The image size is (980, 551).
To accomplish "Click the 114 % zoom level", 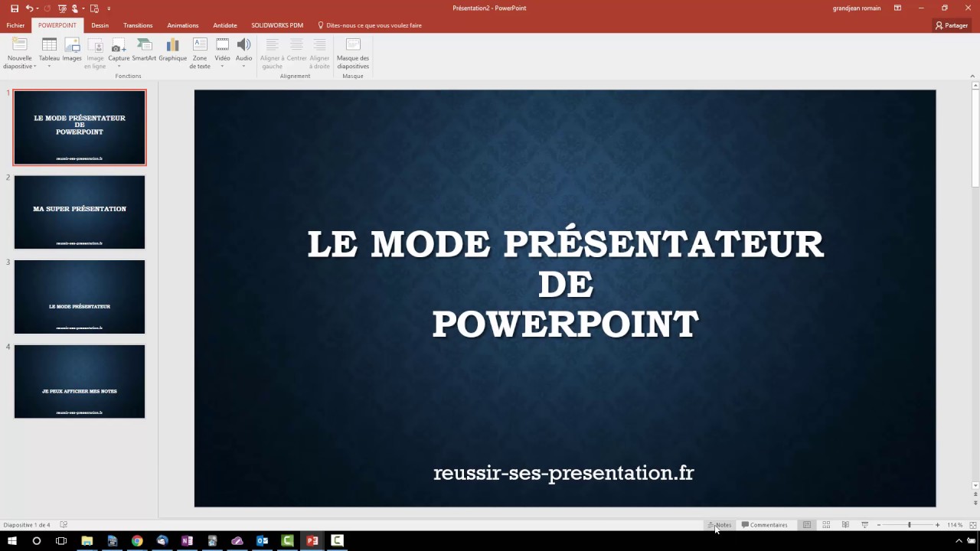I will click(x=955, y=525).
